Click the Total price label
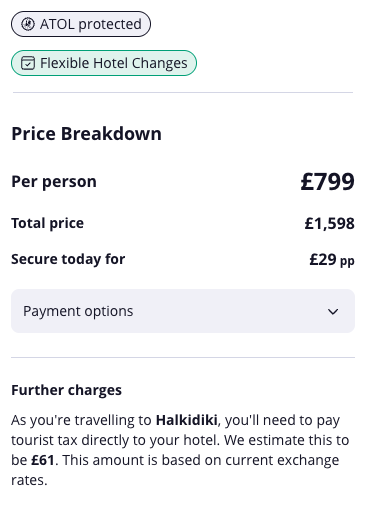Screen dimensions: 368x507 [x=48, y=223]
